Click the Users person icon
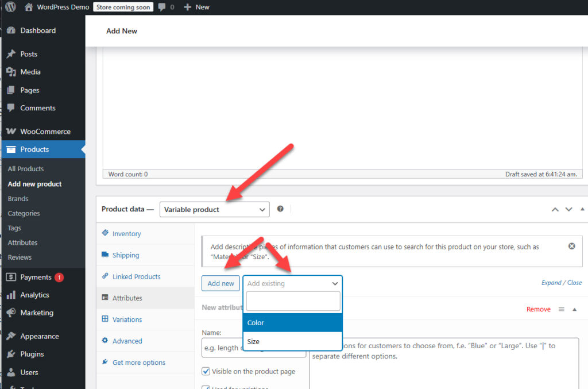Image resolution: width=588 pixels, height=389 pixels. point(11,372)
